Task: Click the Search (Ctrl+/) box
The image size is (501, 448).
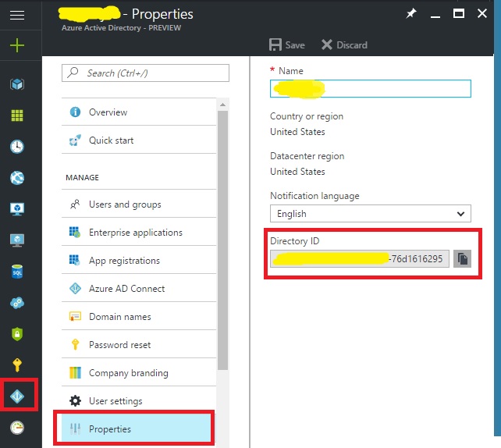Action: pyautogui.click(x=145, y=73)
